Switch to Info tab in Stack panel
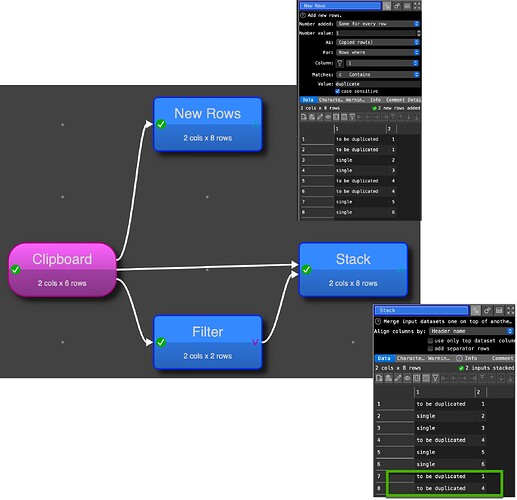Image resolution: width=517 pixels, height=500 pixels. 467,358
